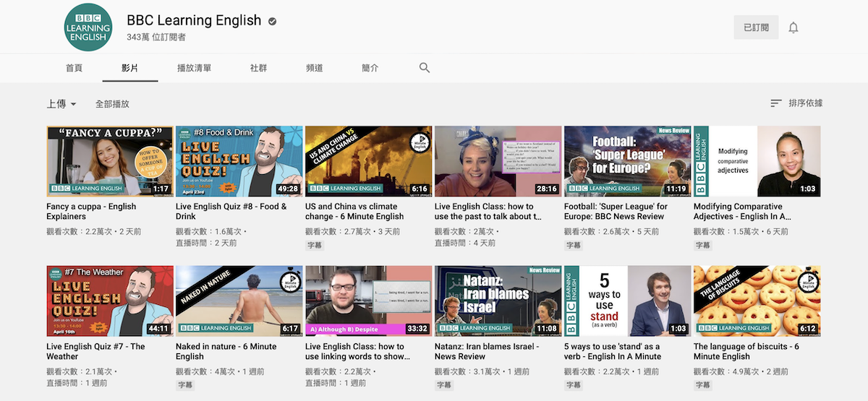Click '觀看次數：3.1萬次' under Natanz video
Viewport: 868px width, 401px height.
click(468, 372)
